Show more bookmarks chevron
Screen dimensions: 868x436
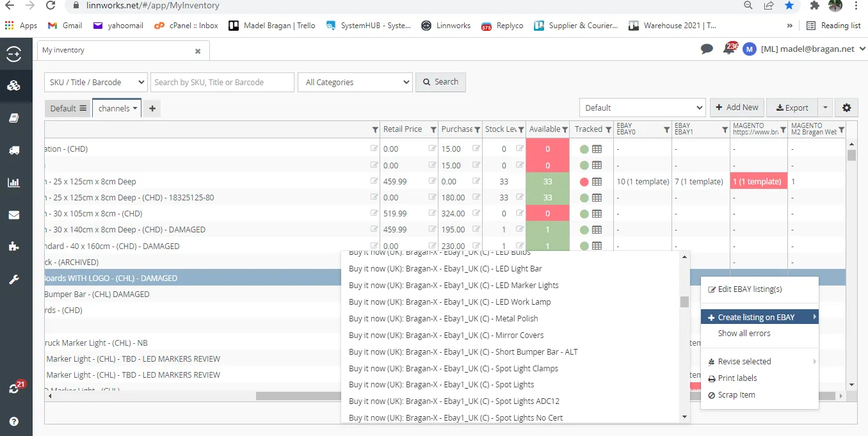click(789, 26)
